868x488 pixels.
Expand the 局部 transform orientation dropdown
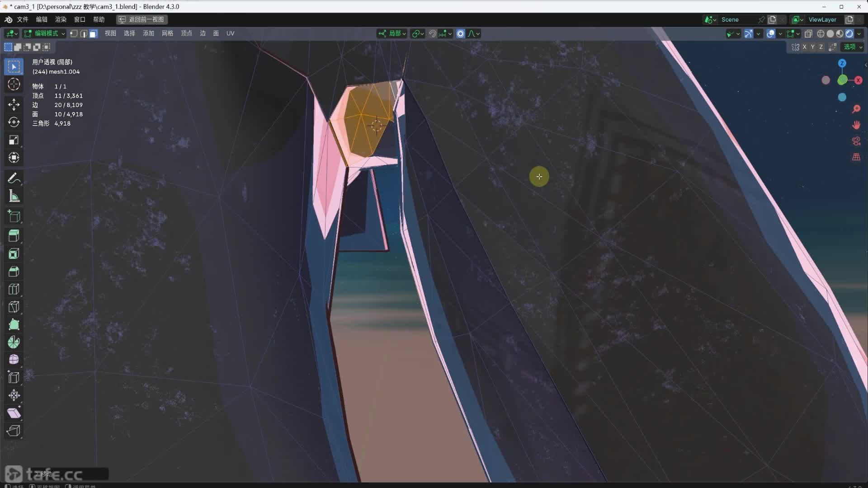pos(392,33)
